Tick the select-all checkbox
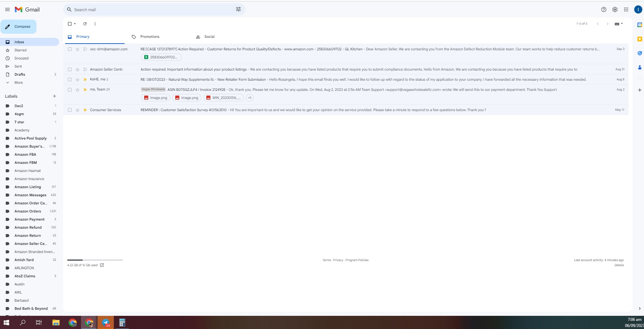 click(x=70, y=24)
